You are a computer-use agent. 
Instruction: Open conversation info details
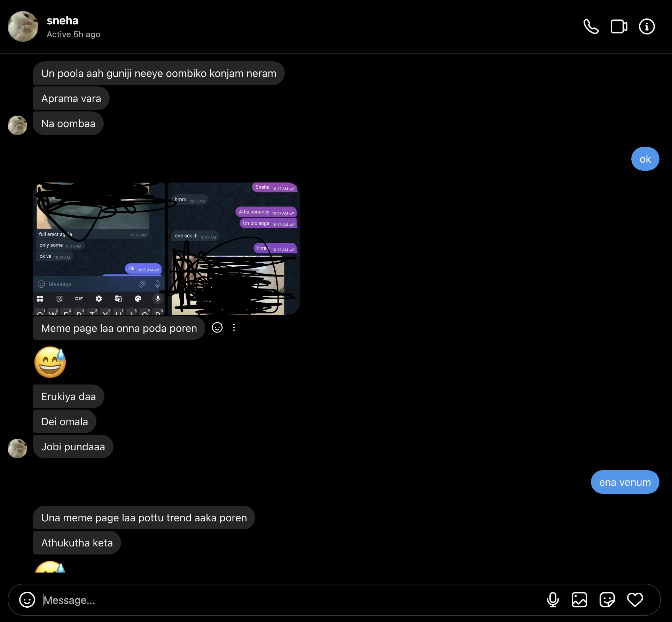tap(647, 26)
